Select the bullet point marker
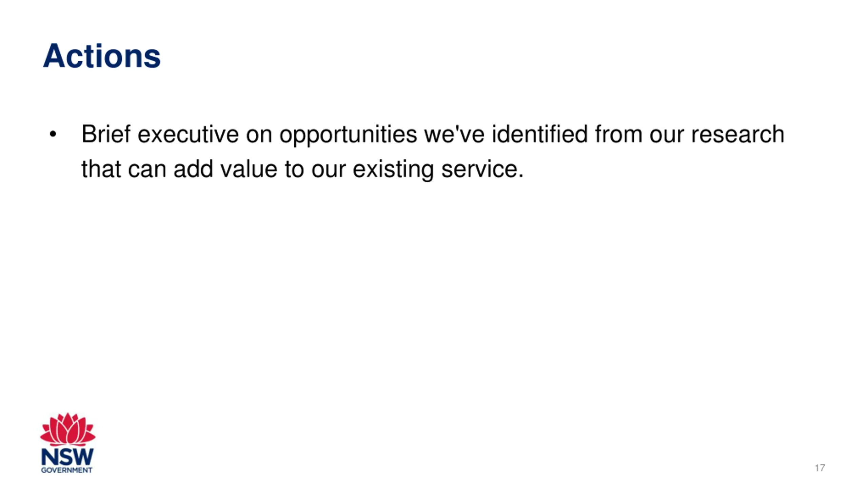The image size is (868, 488). point(53,135)
